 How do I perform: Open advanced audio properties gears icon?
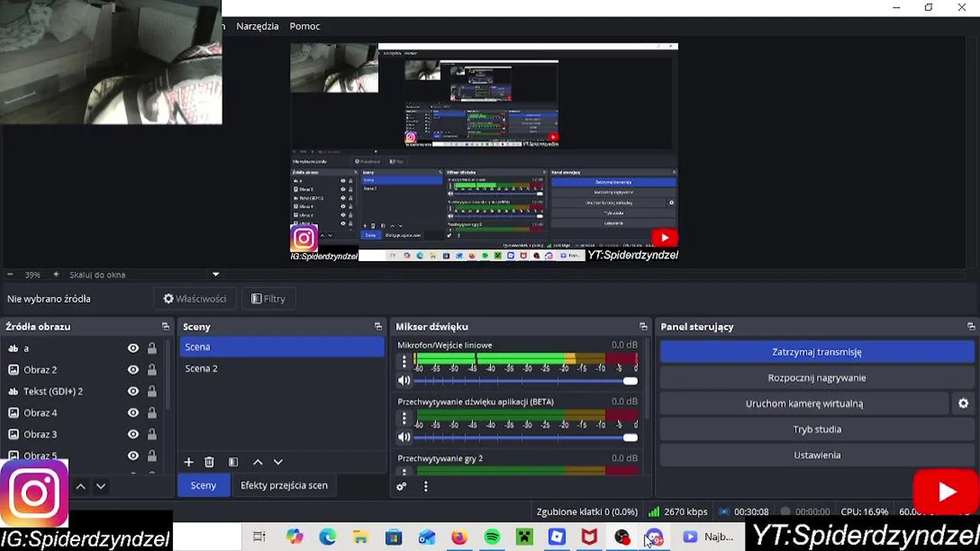401,486
